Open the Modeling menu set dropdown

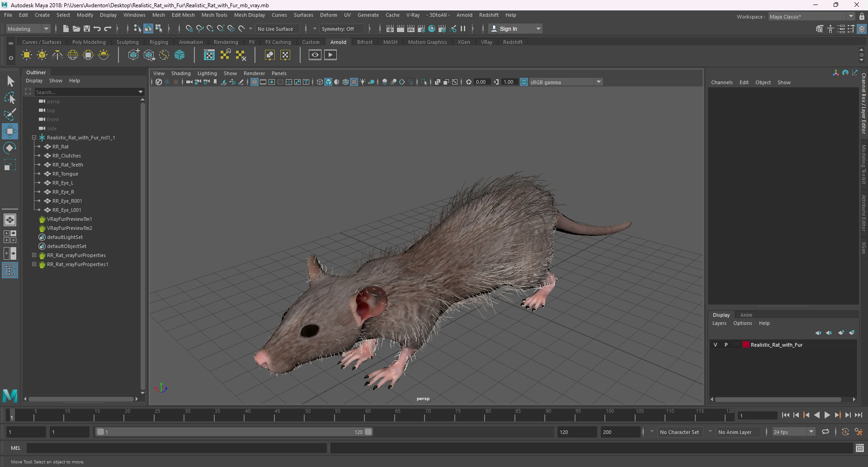coord(28,29)
